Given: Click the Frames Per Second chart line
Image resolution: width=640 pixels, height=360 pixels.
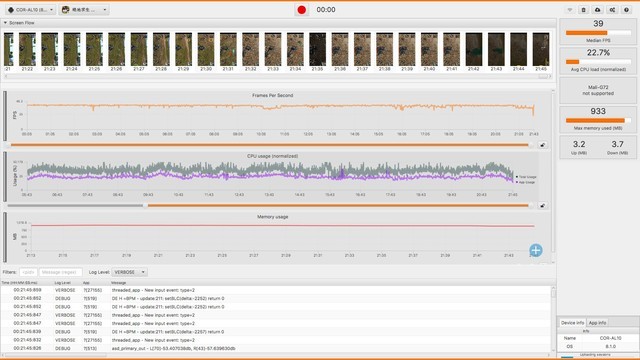Looking at the screenshot, I should click(x=280, y=107).
